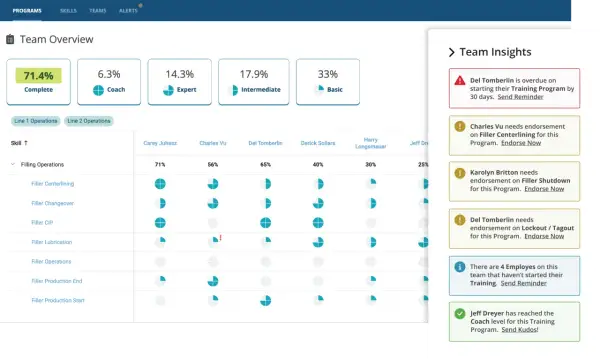Click Derick Sollars' Filler CIP coach icon
Image resolution: width=600 pixels, height=360 pixels.
pos(318,223)
